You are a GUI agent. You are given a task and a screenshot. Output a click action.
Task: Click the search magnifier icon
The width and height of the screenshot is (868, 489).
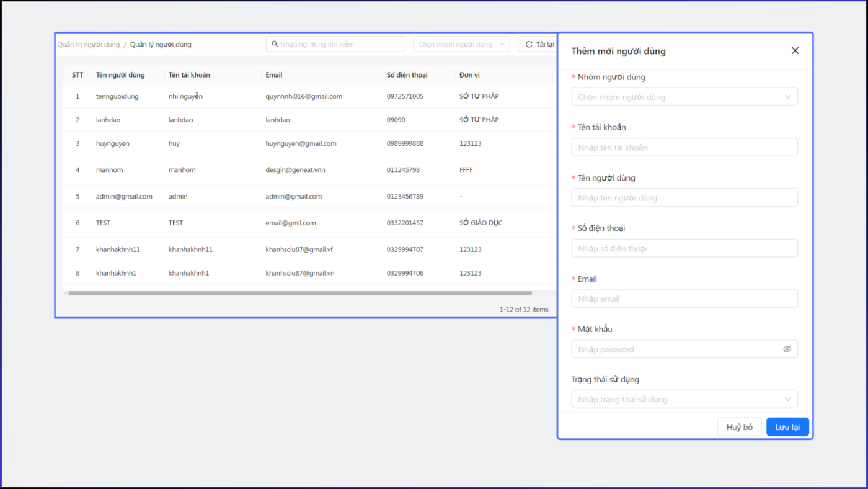(275, 44)
